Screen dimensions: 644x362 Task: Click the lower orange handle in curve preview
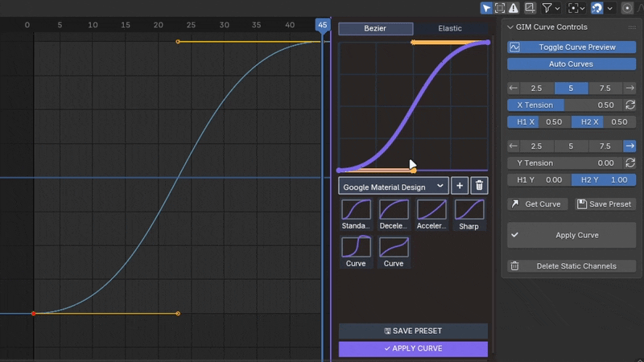pos(414,171)
